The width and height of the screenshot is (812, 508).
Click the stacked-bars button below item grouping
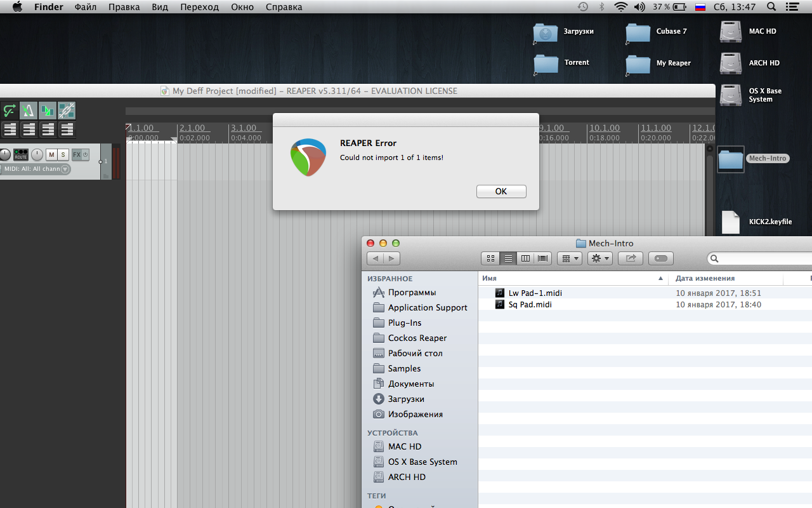[x=67, y=130]
